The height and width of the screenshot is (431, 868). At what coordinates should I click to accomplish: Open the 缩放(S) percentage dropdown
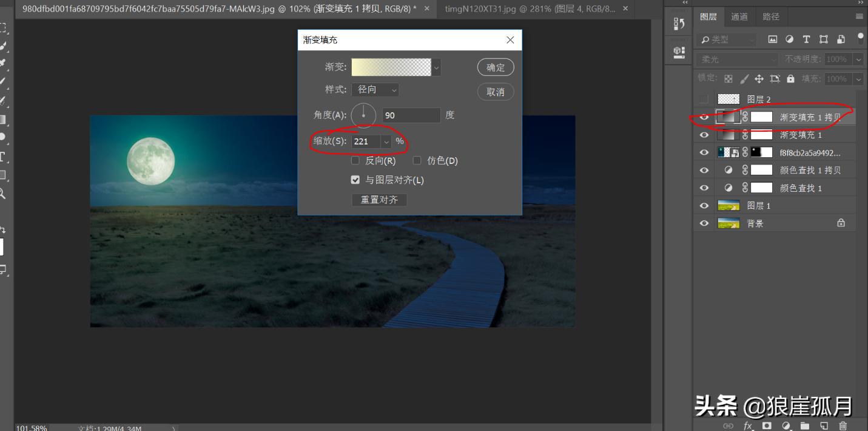tap(386, 141)
